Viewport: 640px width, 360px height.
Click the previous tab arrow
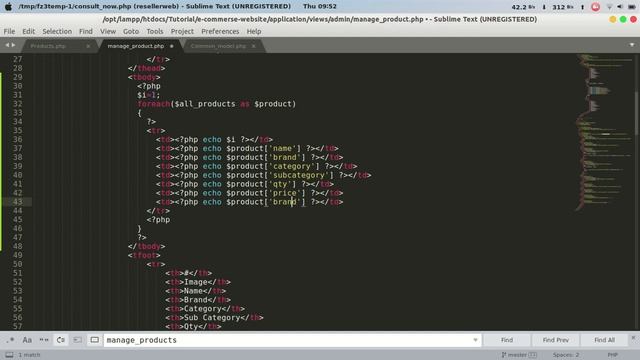point(7,45)
